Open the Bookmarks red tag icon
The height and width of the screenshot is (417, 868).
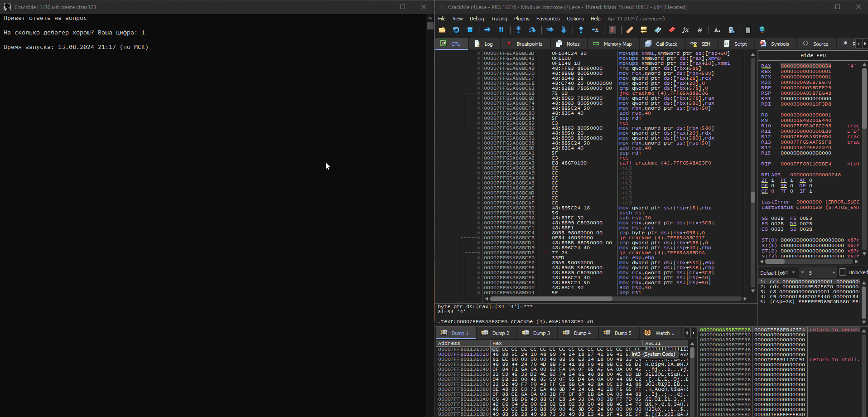[672, 30]
